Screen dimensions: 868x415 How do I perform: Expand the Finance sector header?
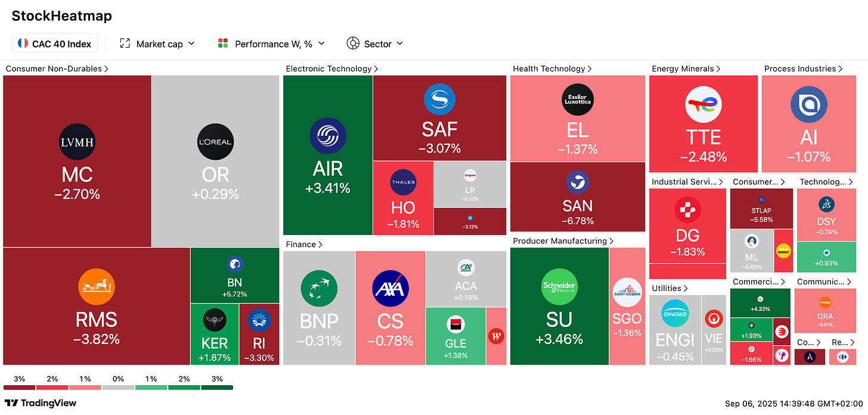[304, 244]
